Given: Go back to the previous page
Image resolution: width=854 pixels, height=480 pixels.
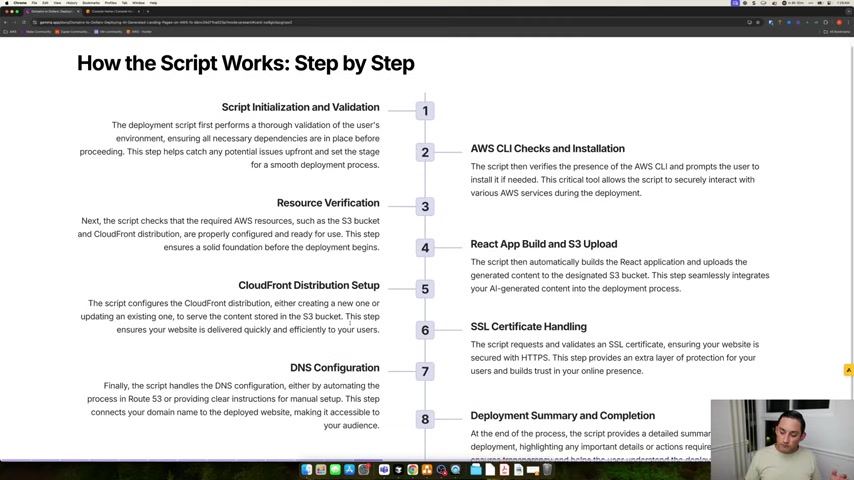Looking at the screenshot, I should point(5,22).
